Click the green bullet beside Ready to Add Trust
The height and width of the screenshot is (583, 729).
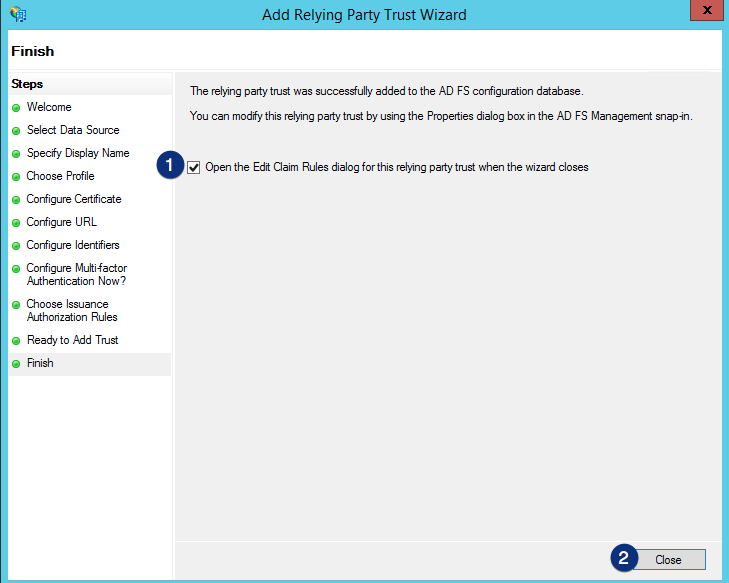[16, 341]
